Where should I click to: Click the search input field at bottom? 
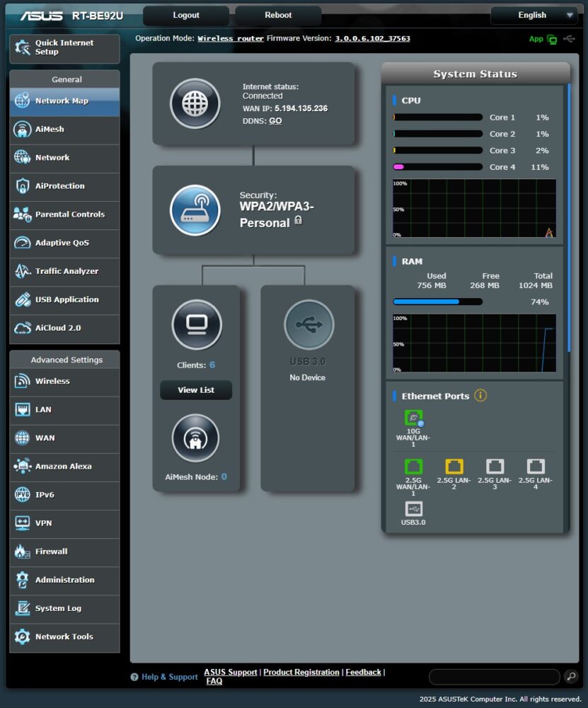[x=494, y=677]
